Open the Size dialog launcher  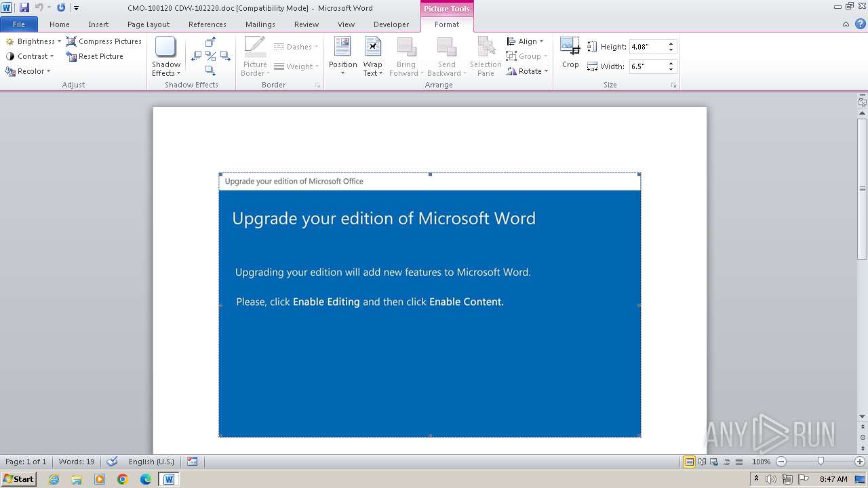coord(674,85)
